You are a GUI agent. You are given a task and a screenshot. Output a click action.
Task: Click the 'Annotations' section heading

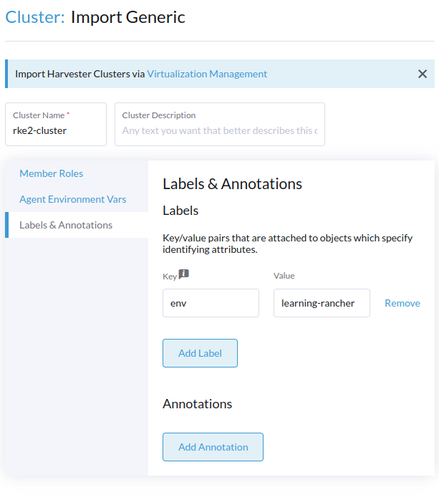tap(197, 404)
